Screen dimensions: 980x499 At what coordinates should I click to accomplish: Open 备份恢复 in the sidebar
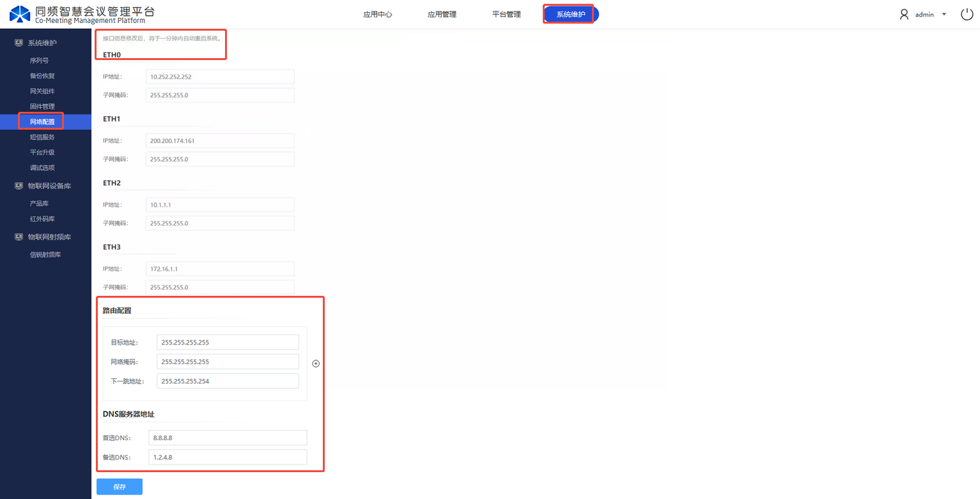pos(42,76)
